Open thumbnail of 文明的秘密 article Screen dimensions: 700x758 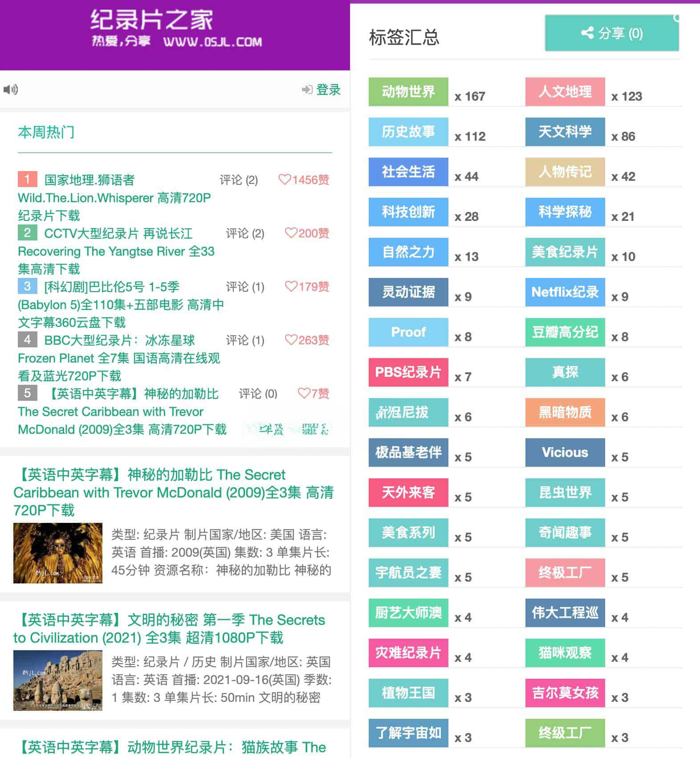click(58, 681)
